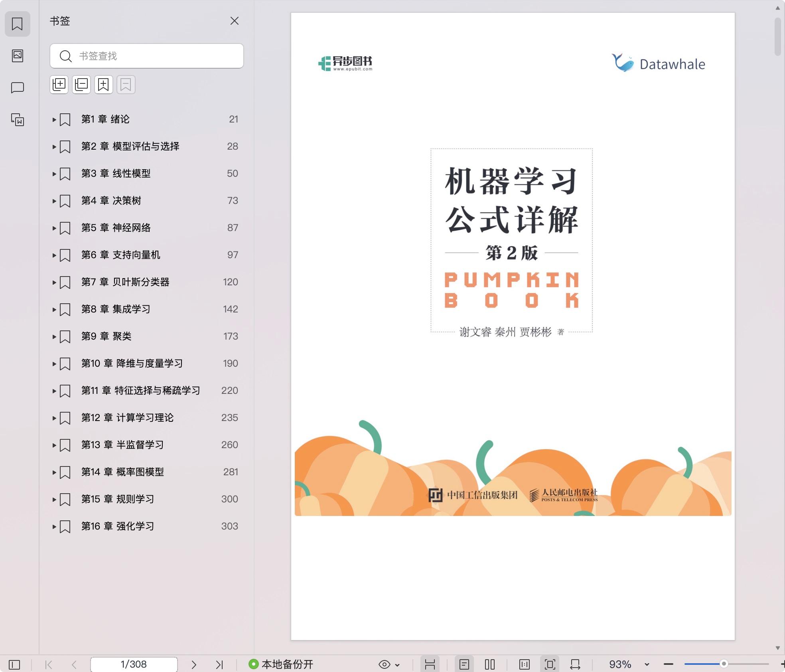Click the fit page icon
The width and height of the screenshot is (785, 672).
pyautogui.click(x=550, y=664)
